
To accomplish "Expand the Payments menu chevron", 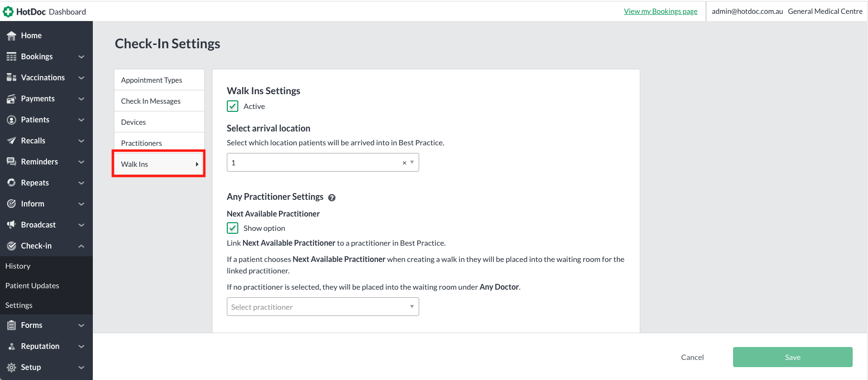I will (81, 99).
